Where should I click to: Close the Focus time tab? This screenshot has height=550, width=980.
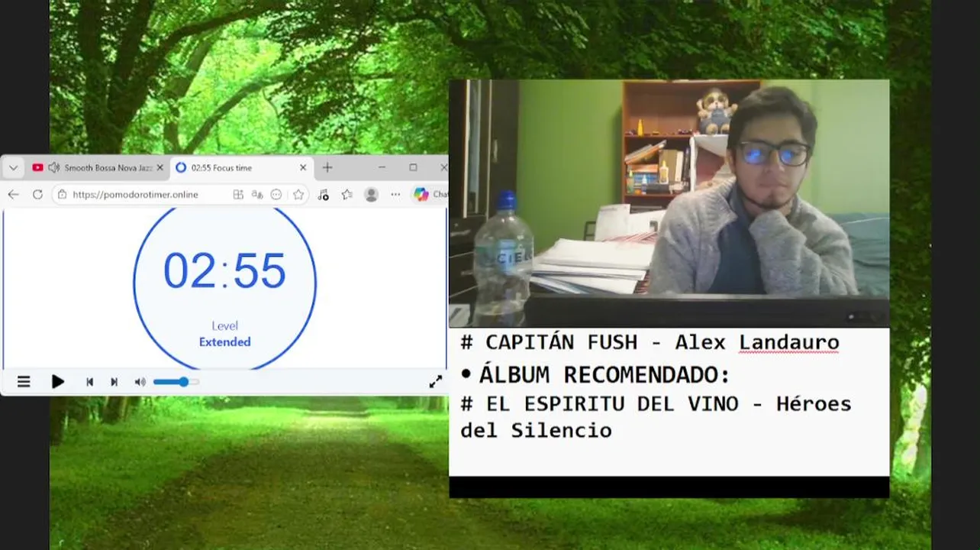point(303,168)
